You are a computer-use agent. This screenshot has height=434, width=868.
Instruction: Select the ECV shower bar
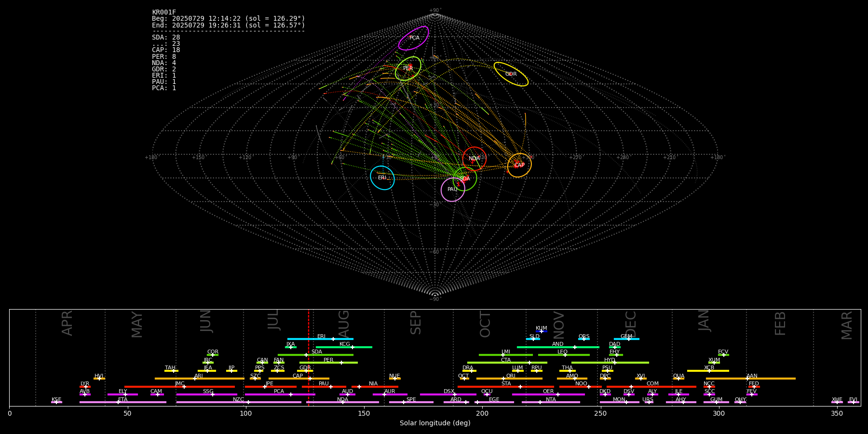pos(723,355)
